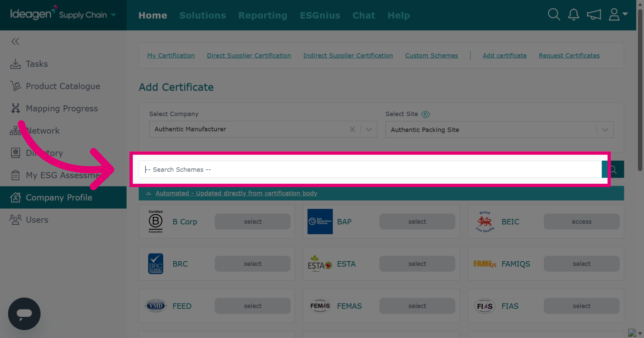Click the BRC Global Standards logo
Viewport: 644px width, 338px height.
pos(156,264)
